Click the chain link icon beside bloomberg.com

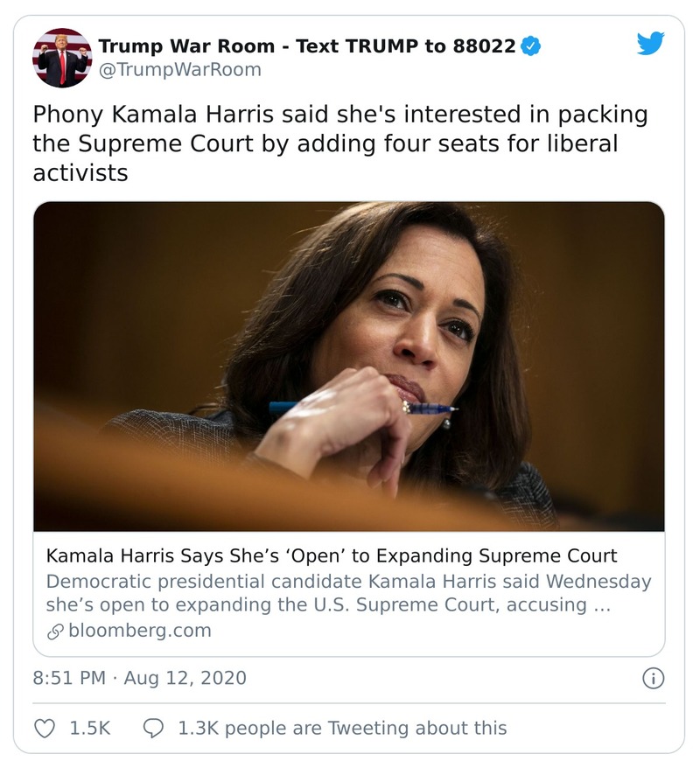[55, 631]
